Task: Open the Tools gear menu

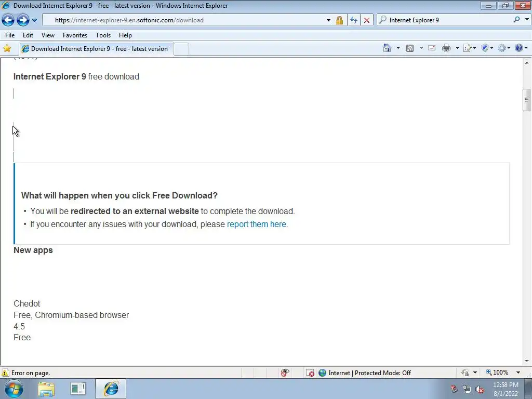Action: 504,48
